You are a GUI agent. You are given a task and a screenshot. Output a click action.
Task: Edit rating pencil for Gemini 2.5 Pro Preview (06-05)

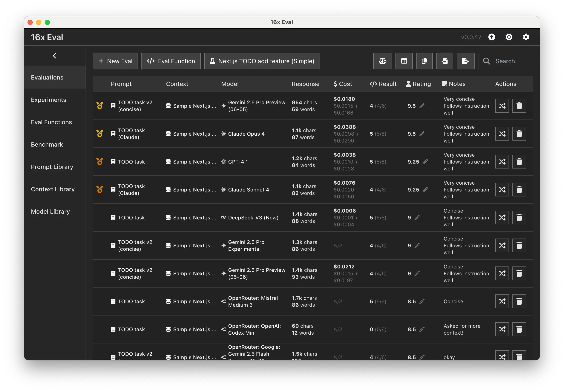click(422, 106)
